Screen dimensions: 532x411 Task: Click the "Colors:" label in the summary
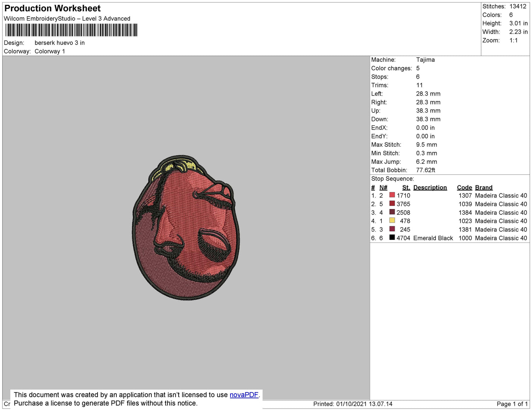492,15
